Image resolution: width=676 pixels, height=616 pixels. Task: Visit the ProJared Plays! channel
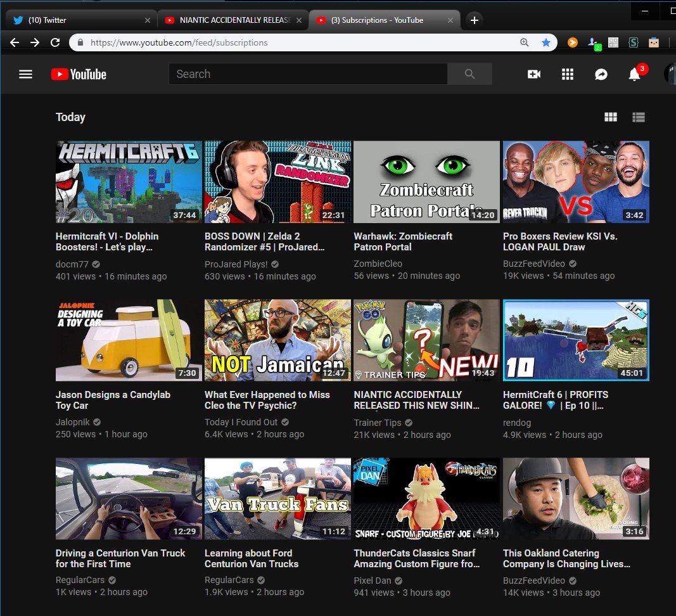(x=236, y=264)
